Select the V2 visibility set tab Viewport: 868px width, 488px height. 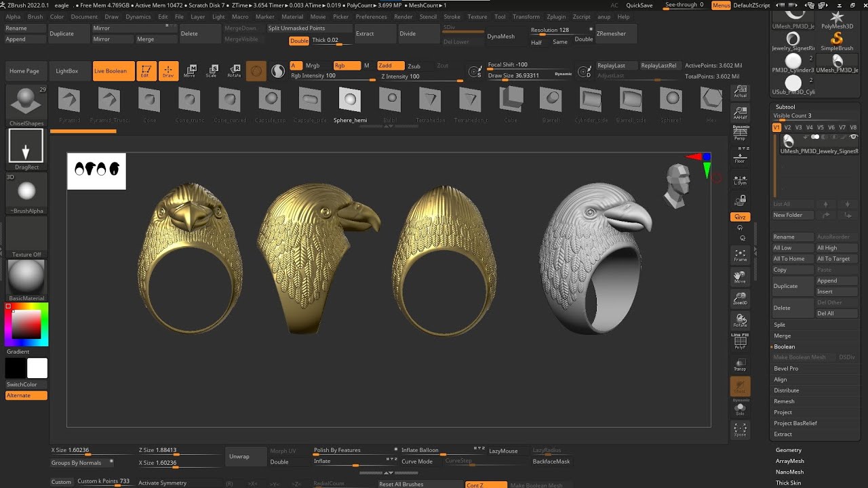click(x=788, y=127)
